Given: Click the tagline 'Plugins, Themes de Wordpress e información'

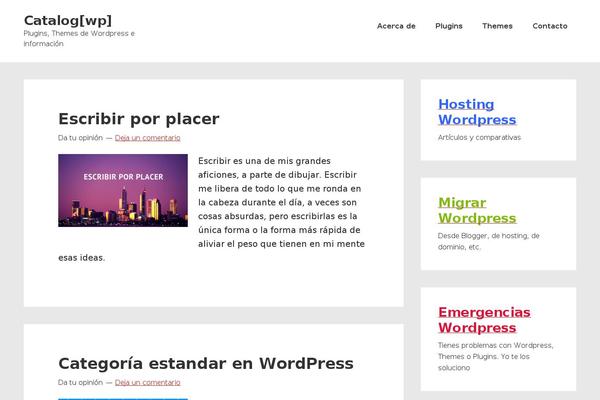Looking at the screenshot, I should (x=79, y=38).
